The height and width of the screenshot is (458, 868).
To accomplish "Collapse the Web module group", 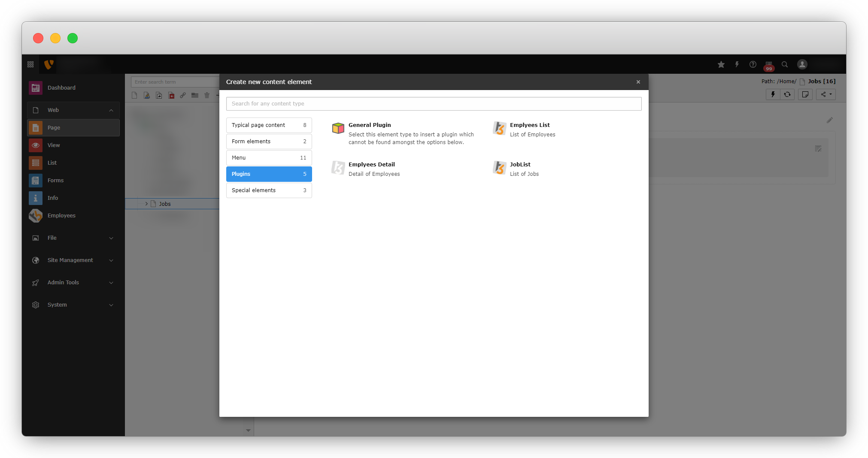I will 111,110.
